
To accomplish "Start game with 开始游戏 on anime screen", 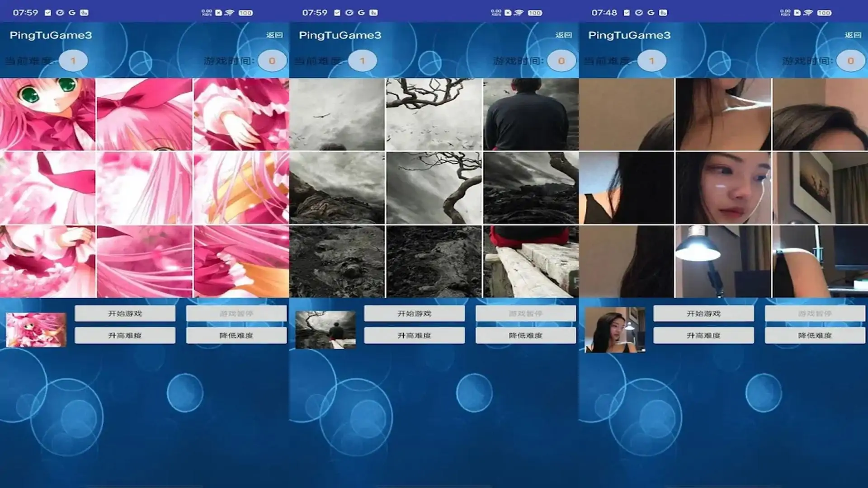I will 125,313.
